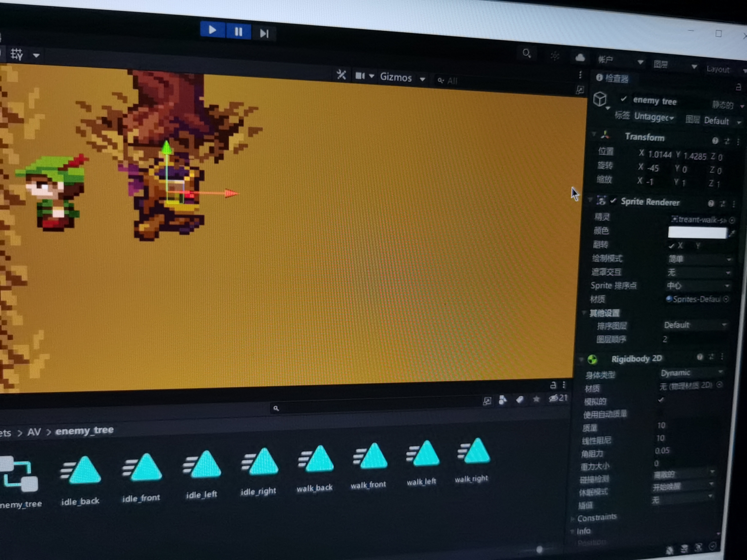Open the 帐户 account dropdown
The image size is (747, 560).
point(620,61)
